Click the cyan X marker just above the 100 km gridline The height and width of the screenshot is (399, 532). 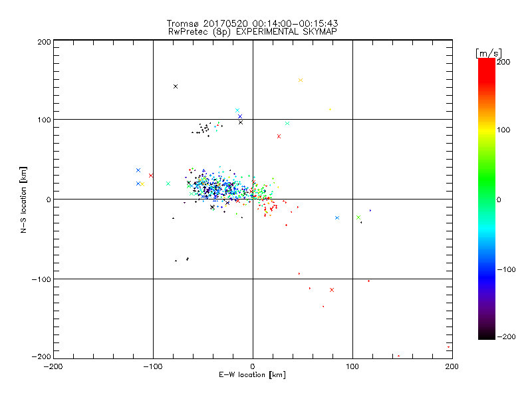(237, 110)
